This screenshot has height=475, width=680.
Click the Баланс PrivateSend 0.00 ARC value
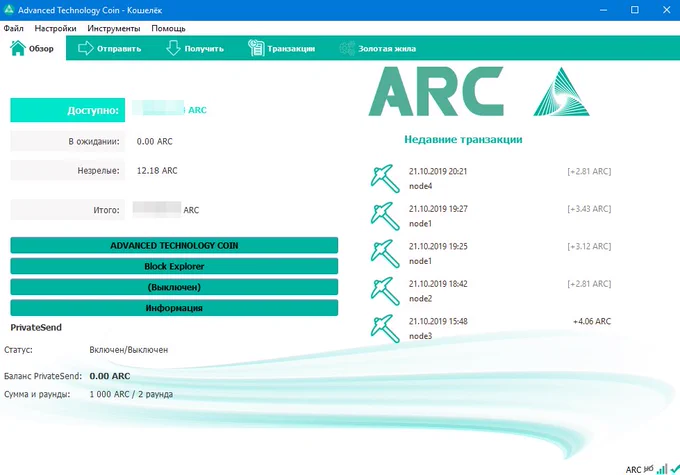110,376
